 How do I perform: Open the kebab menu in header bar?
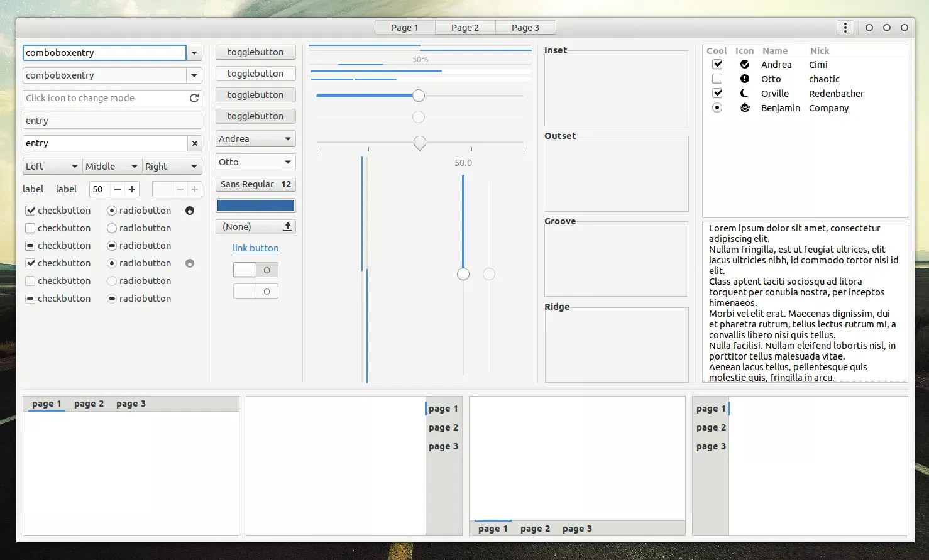click(845, 28)
